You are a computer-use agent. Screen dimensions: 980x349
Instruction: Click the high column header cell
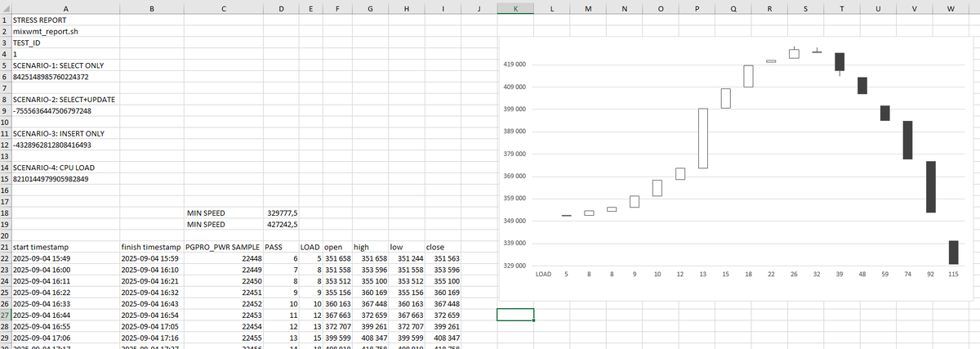point(371,247)
